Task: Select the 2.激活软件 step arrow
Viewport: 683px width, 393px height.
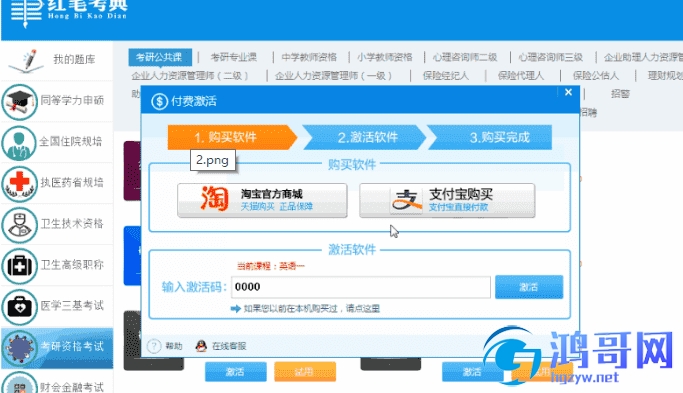Action: (364, 137)
